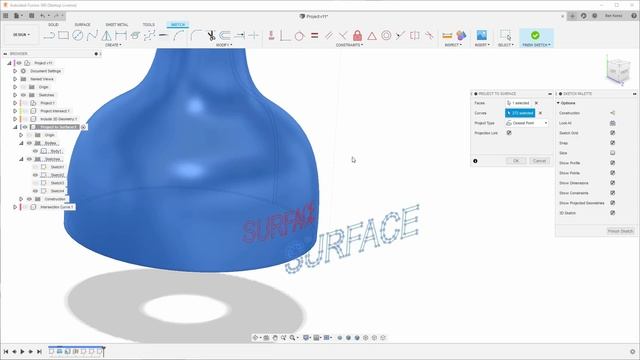
Task: Apply the Symmetry constraint icon
Action: tap(415, 36)
